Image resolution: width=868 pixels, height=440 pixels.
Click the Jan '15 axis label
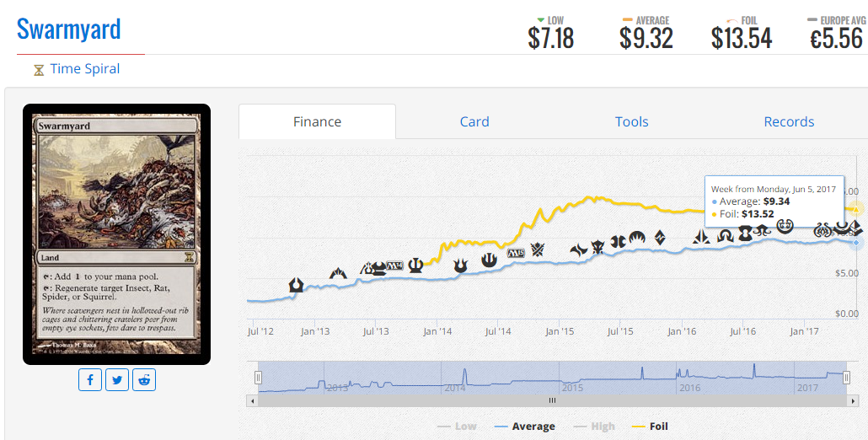(x=560, y=331)
